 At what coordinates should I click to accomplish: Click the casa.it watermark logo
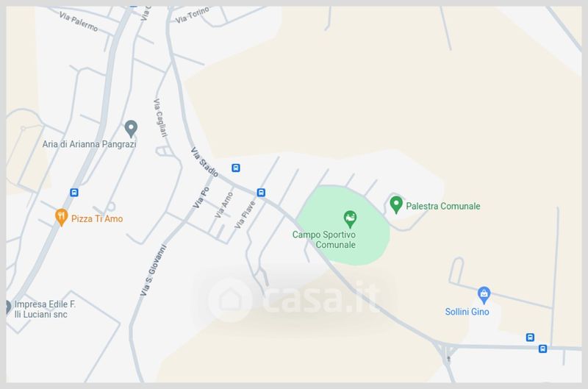(294, 299)
